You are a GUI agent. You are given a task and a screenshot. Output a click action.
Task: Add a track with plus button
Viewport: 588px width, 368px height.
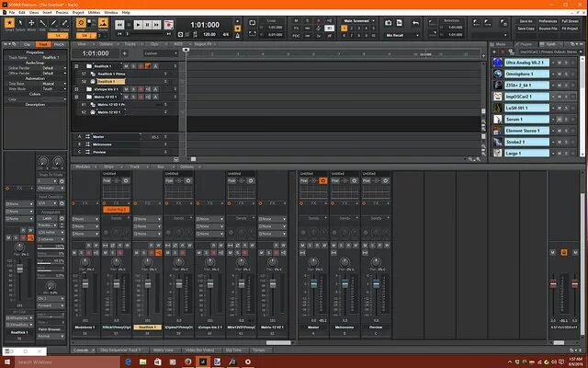[x=125, y=53]
